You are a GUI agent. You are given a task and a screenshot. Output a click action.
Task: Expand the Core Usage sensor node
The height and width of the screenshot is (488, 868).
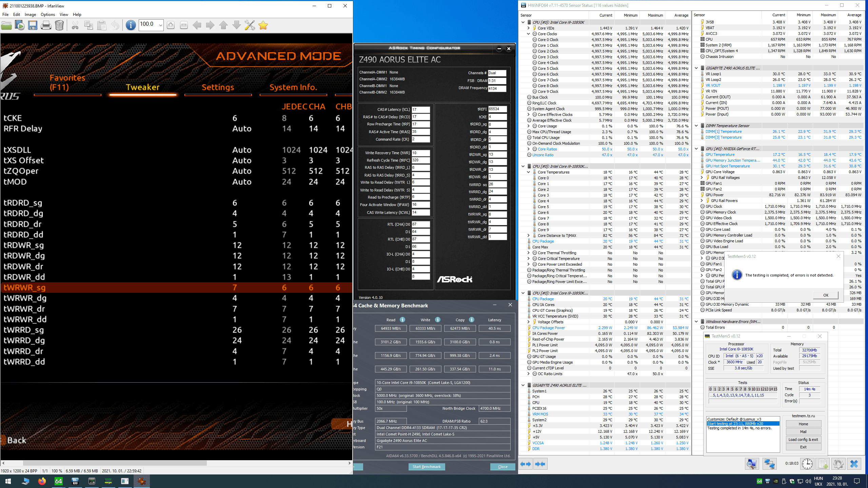pyautogui.click(x=528, y=126)
